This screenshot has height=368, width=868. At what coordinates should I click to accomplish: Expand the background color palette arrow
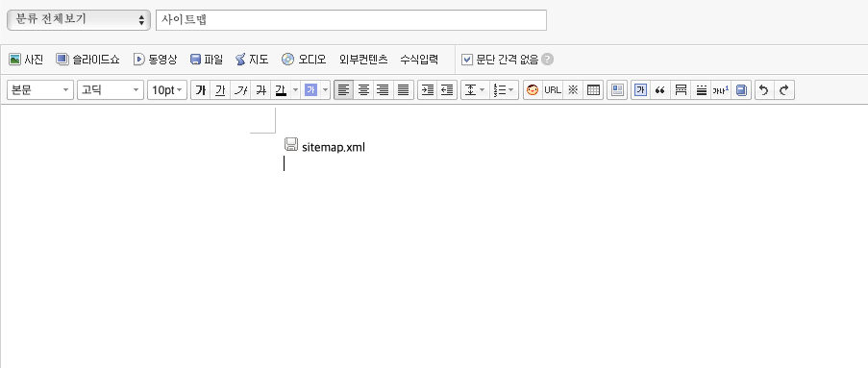[325, 89]
